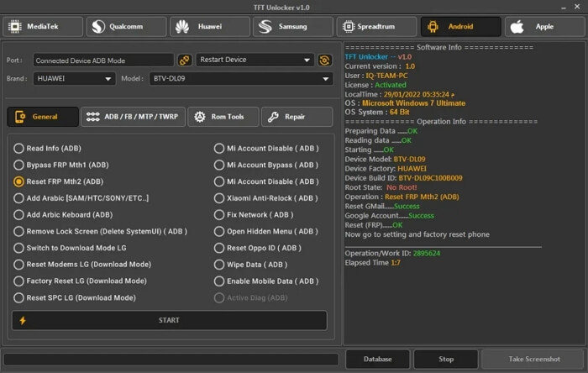This screenshot has width=588, height=373.
Task: Select Mi Account Bypass ( ADB ) option
Action: (x=266, y=165)
